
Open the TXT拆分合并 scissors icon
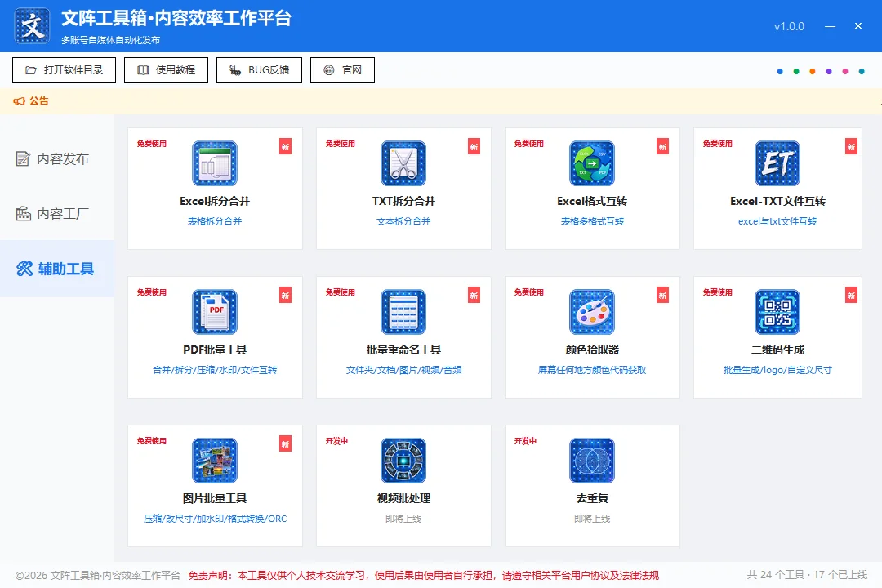pyautogui.click(x=403, y=163)
